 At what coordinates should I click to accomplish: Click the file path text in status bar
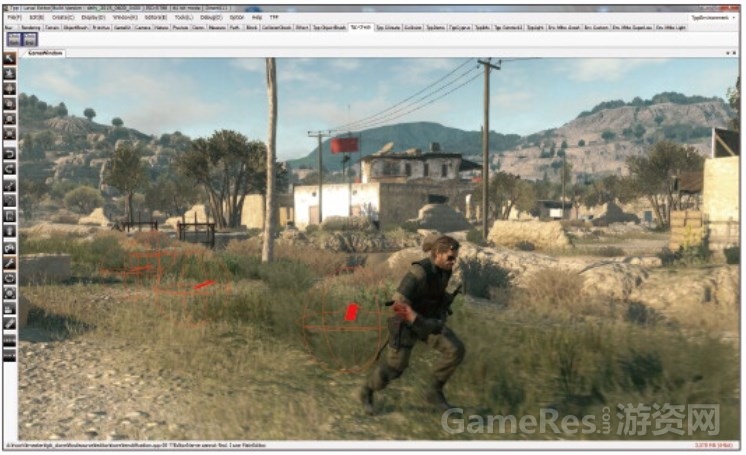coord(136,445)
